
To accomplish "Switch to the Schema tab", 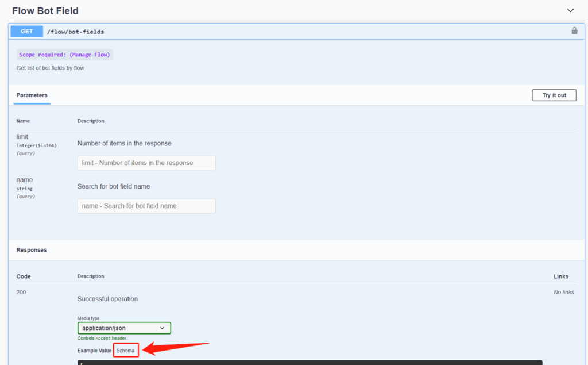I will point(126,351).
